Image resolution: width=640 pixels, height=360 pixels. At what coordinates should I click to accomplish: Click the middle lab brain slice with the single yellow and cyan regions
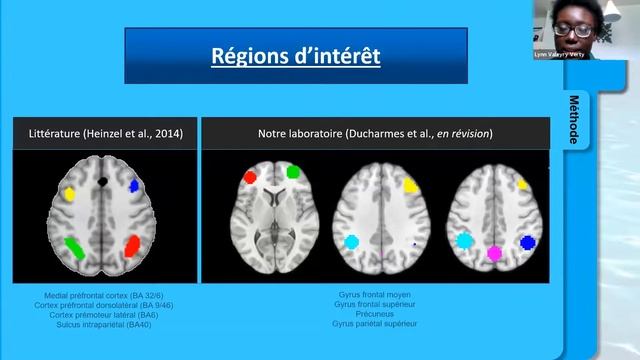pyautogui.click(x=381, y=219)
